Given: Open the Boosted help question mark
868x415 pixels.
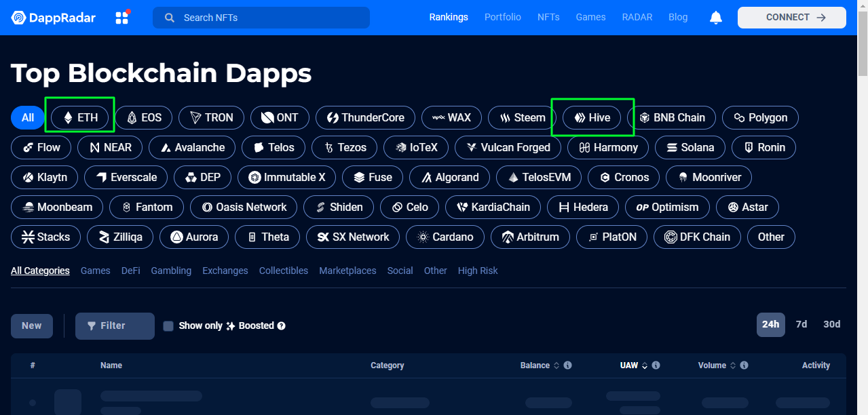Looking at the screenshot, I should tap(281, 325).
